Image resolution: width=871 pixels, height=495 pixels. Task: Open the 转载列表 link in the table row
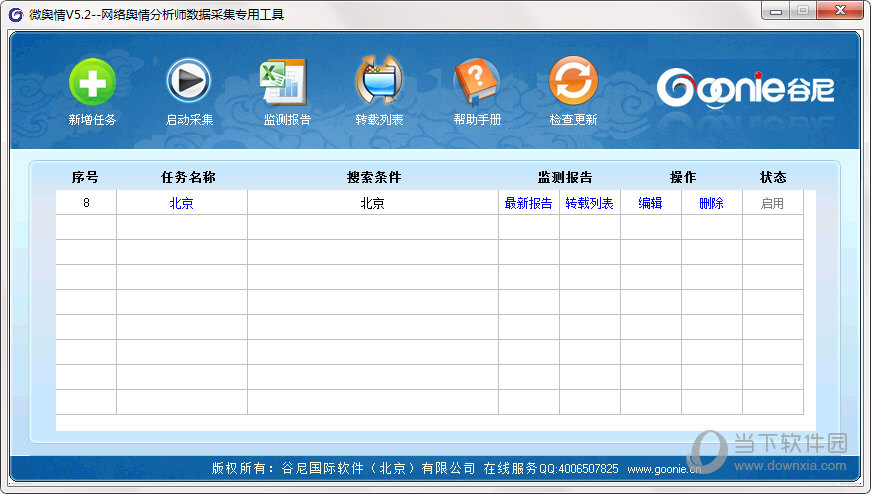pos(589,203)
